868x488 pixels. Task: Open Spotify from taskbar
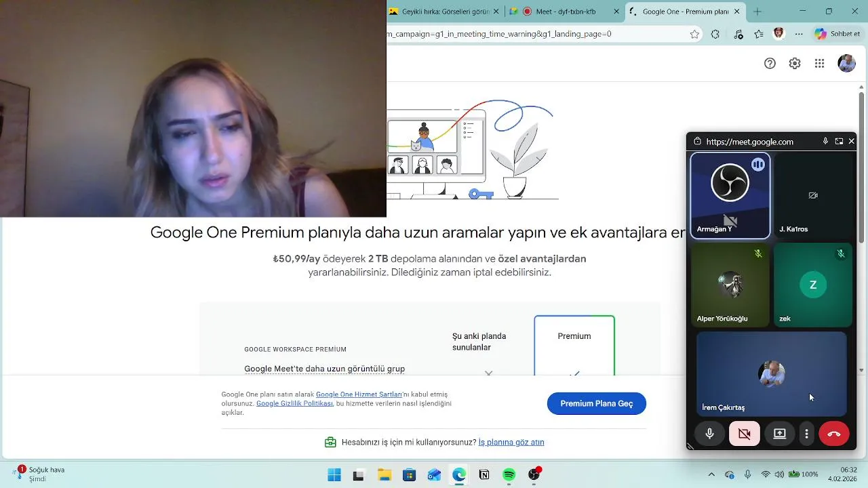pyautogui.click(x=509, y=475)
